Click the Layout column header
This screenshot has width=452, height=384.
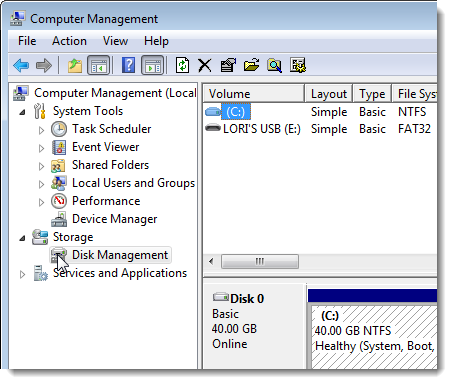[x=329, y=94]
